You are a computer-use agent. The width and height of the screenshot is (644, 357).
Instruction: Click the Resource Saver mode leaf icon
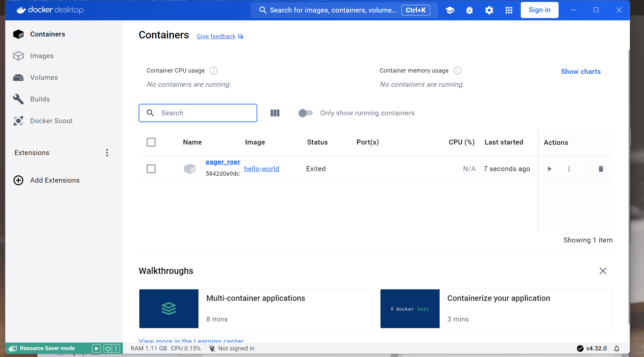pos(13,348)
